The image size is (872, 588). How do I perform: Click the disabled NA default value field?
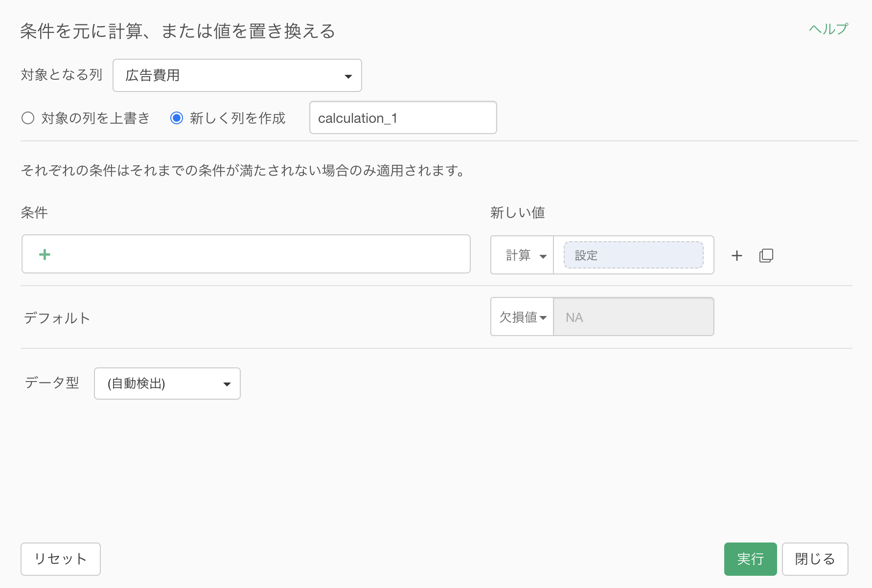pos(634,317)
